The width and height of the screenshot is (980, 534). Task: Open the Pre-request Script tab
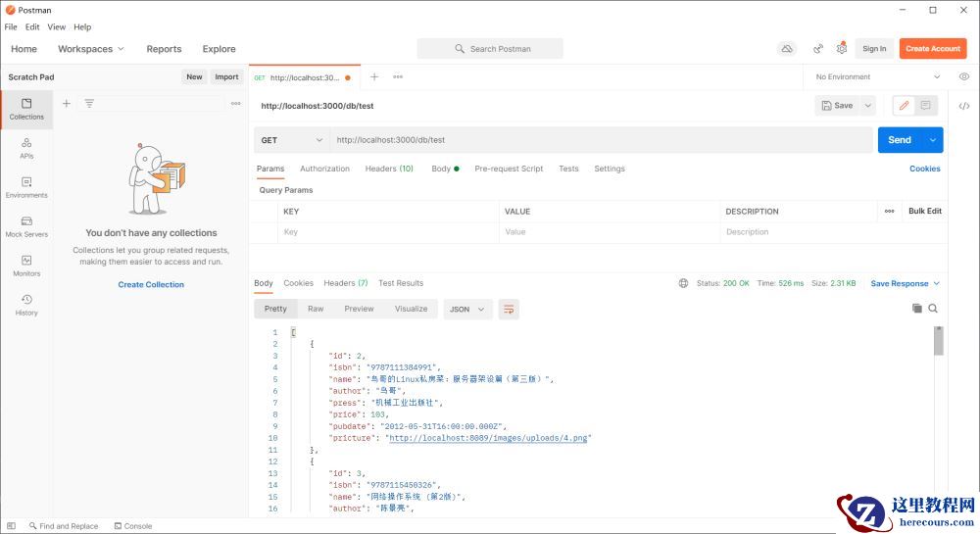(509, 169)
